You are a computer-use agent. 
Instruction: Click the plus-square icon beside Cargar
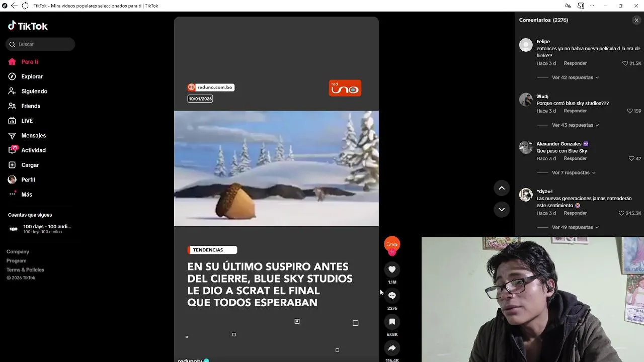(x=12, y=165)
